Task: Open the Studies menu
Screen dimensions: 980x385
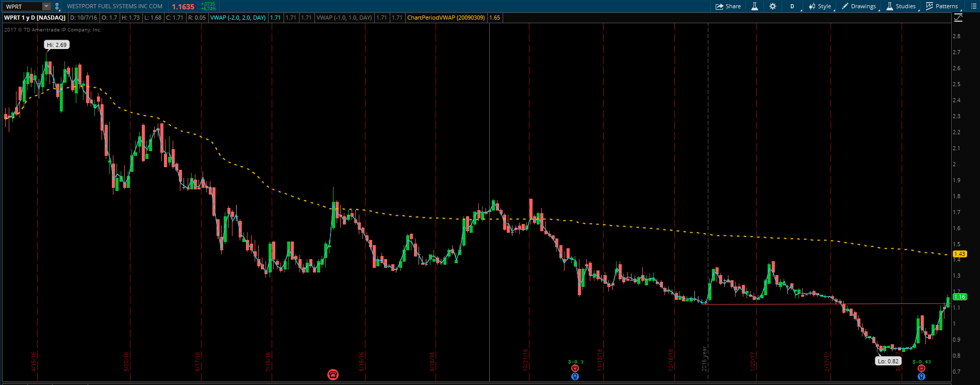Action: (x=901, y=6)
